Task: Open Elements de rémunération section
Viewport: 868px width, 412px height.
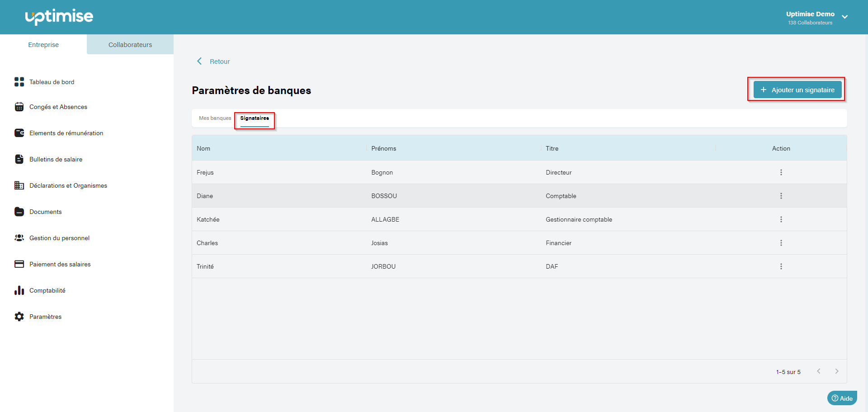Action: [66, 133]
